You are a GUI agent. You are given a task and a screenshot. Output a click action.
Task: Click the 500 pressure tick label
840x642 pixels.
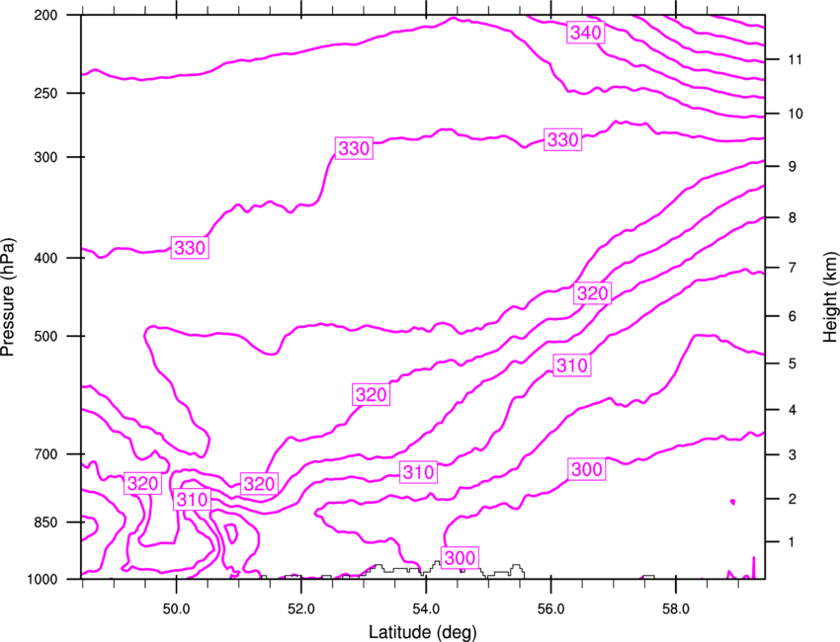45,336
